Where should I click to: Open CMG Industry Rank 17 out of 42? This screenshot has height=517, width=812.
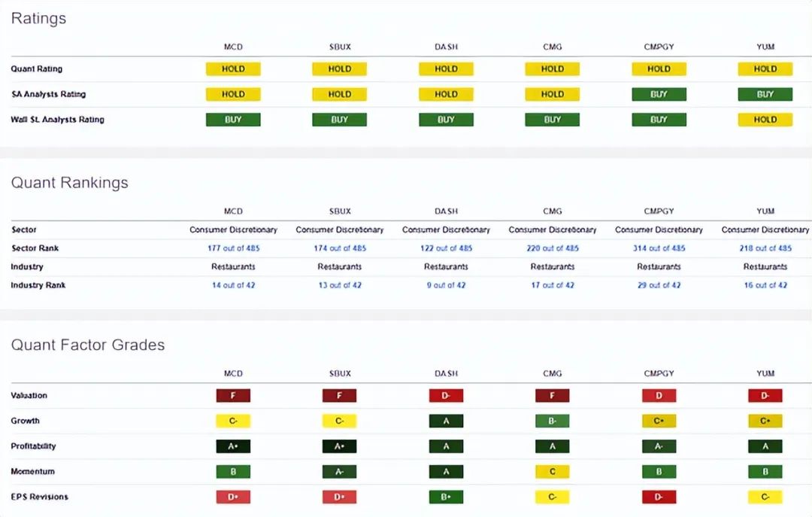pyautogui.click(x=553, y=285)
